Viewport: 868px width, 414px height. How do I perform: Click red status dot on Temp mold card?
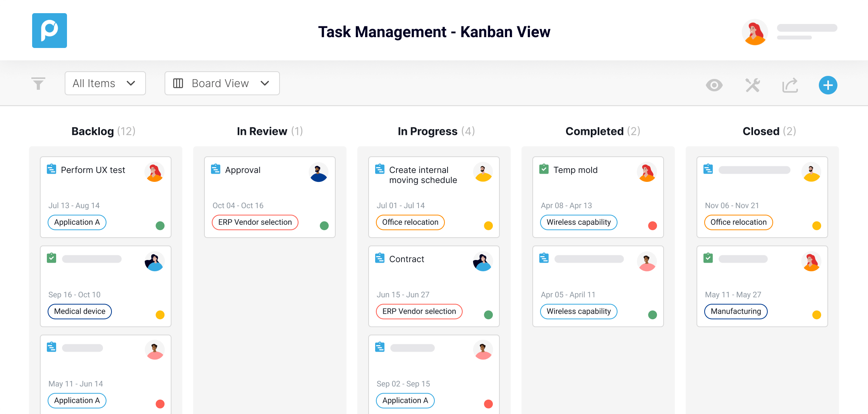coord(652,226)
